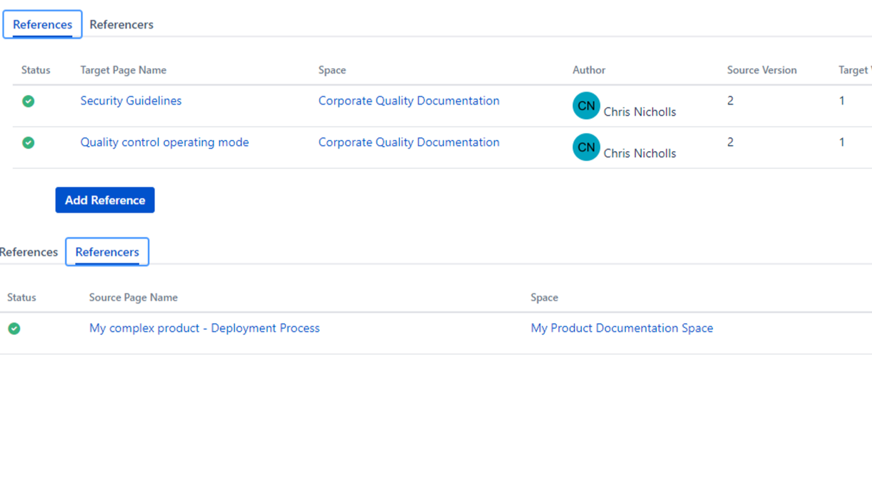Open the Security Guidelines page link
872x496 pixels.
(131, 101)
